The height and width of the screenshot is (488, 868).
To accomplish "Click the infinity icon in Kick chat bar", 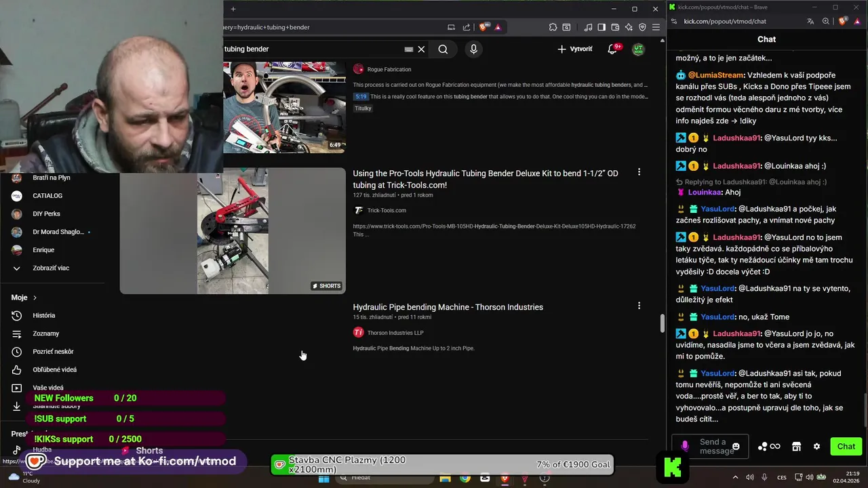I will [775, 447].
